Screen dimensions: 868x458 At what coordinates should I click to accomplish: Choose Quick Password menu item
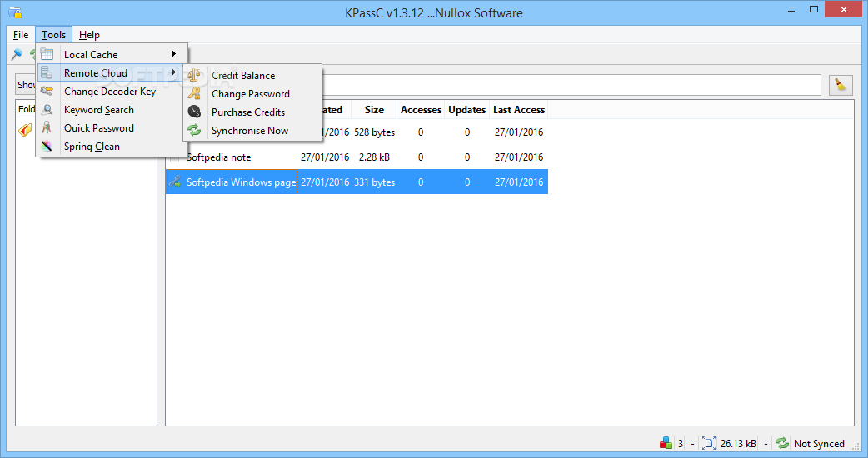point(112,127)
